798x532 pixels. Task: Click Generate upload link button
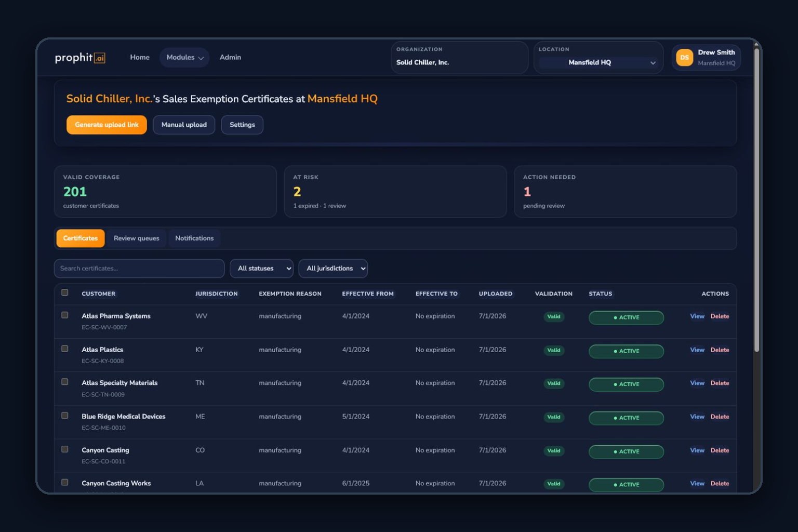(x=107, y=125)
